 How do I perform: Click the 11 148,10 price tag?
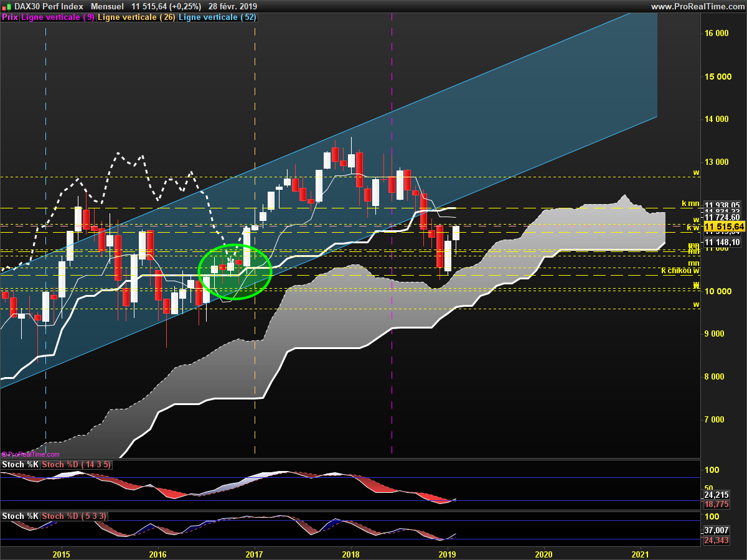click(x=722, y=242)
